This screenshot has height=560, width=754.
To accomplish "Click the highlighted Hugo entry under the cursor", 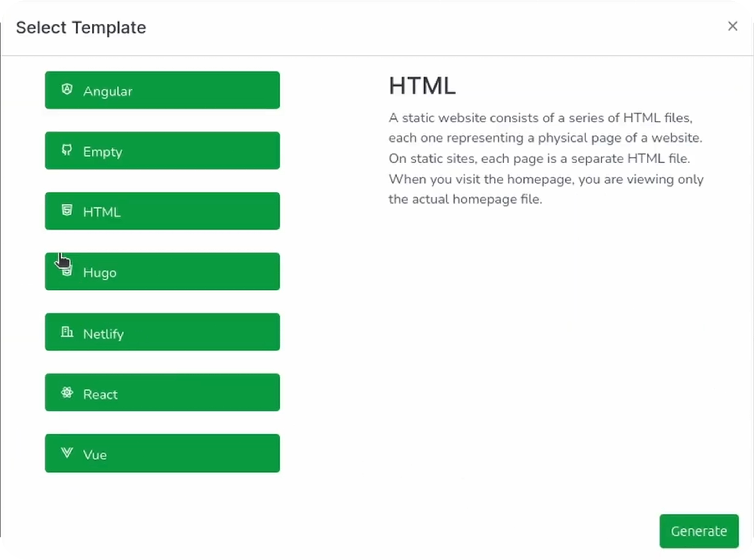I will point(162,271).
